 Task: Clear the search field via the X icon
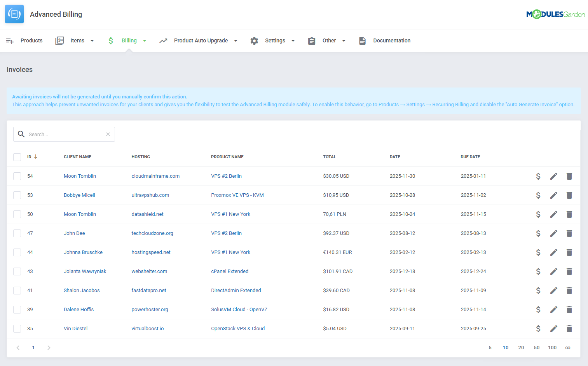108,134
